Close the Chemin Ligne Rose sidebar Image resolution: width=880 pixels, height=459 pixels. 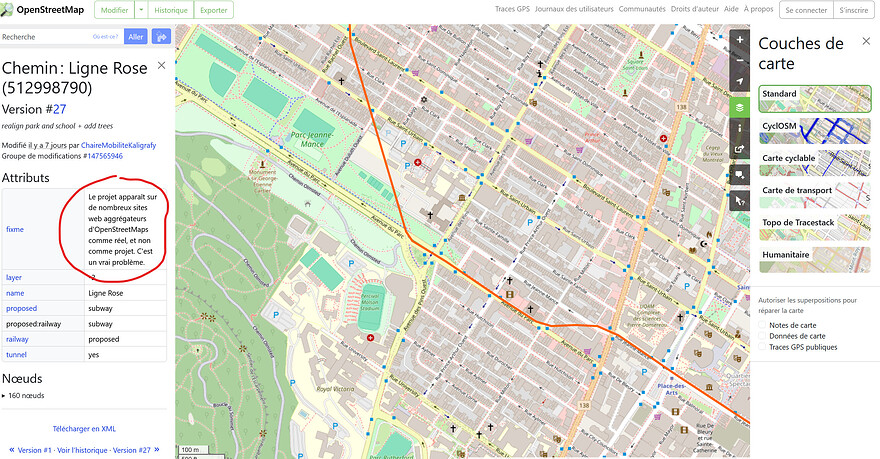click(161, 66)
